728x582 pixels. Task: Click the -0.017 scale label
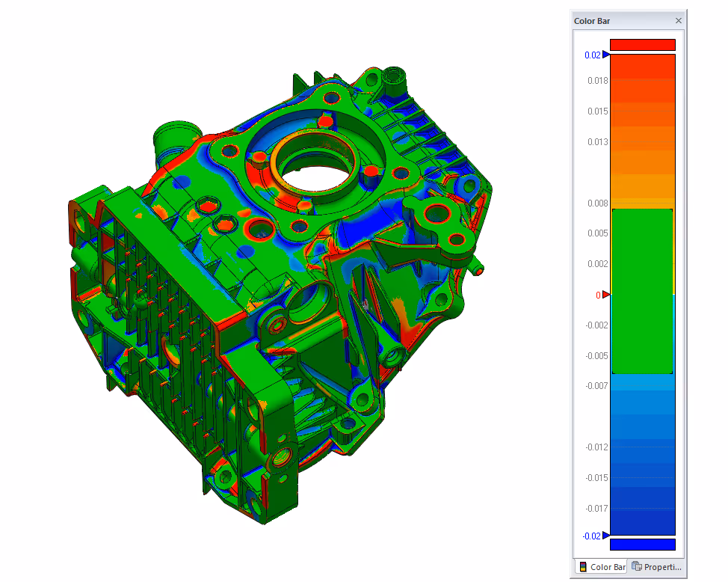point(596,508)
